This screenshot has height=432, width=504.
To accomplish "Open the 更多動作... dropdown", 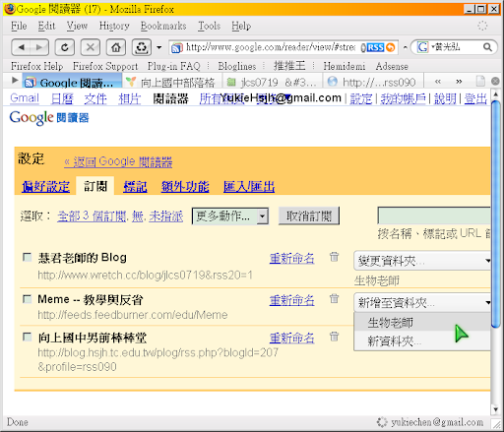I will click(x=230, y=216).
